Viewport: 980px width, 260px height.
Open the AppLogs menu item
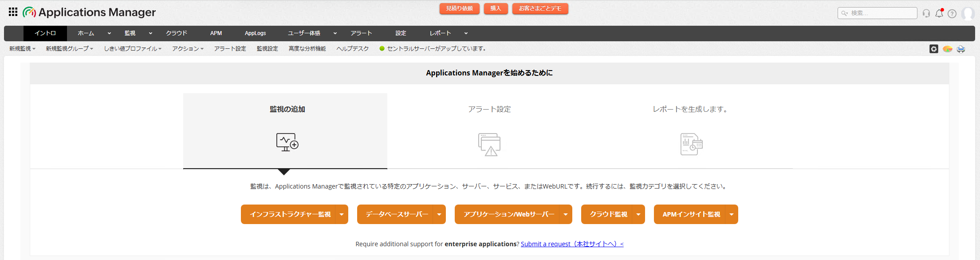[x=256, y=33]
